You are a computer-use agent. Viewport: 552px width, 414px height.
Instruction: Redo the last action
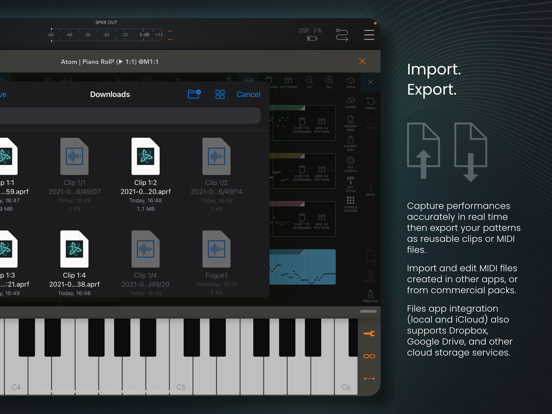(x=370, y=123)
